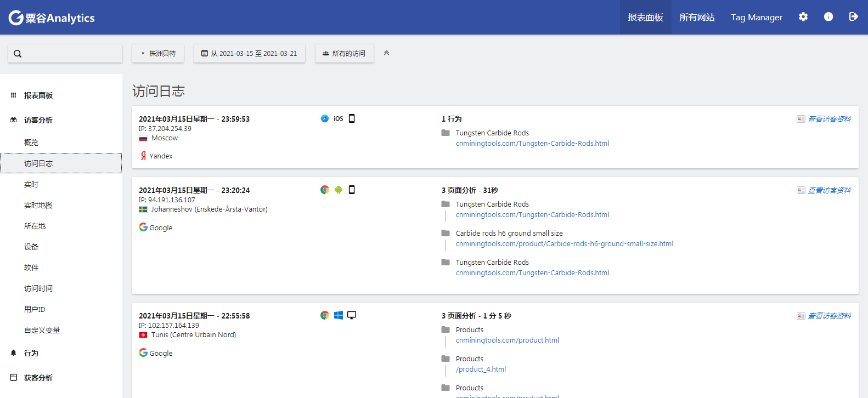Click the binoculars icon beside 访客分析
Screen dimensions: 868x398
click(x=14, y=120)
